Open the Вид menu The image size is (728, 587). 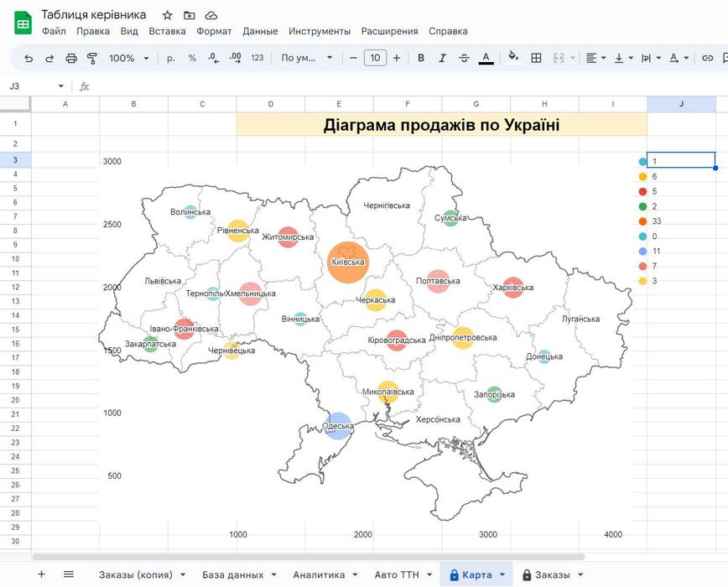129,31
